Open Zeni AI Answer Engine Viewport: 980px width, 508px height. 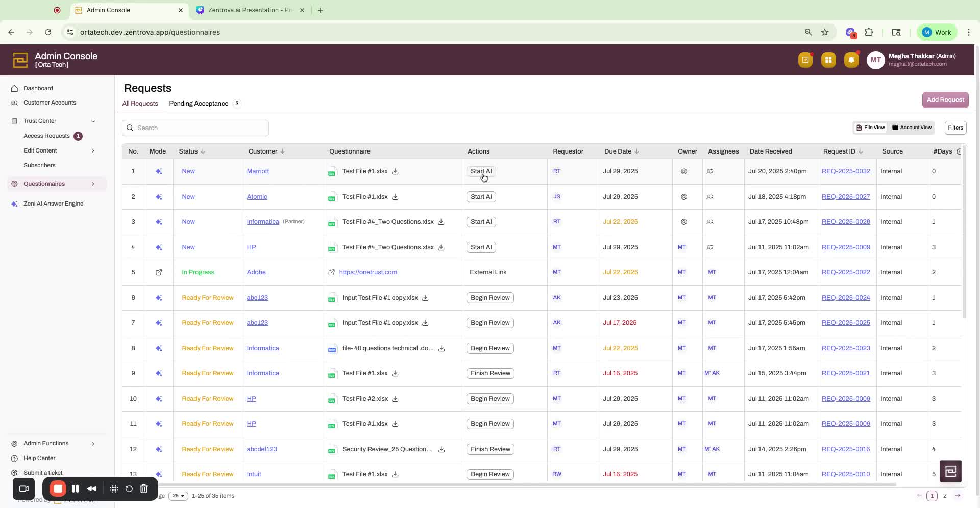tap(53, 204)
